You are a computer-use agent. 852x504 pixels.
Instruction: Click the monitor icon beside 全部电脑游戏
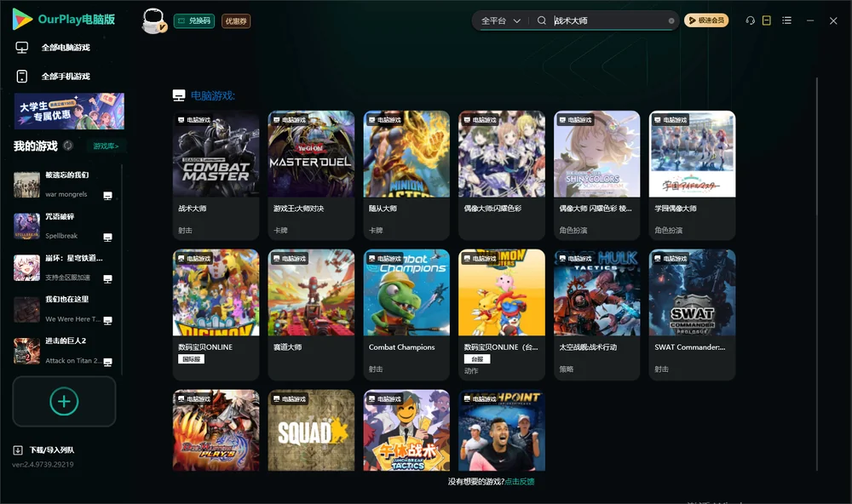coord(22,48)
